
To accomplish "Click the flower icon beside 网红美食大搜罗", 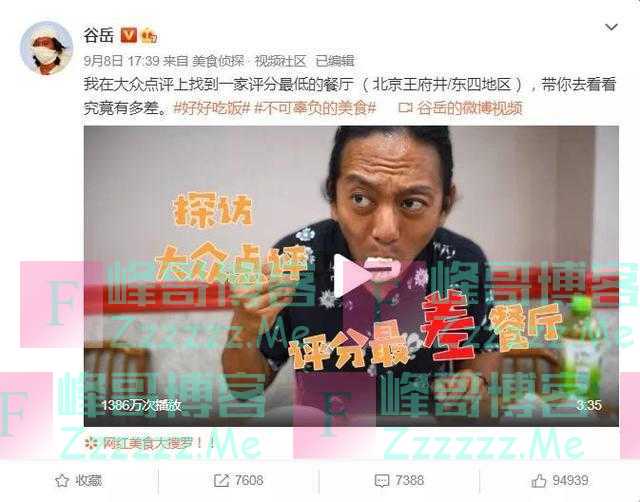I will [x=91, y=443].
